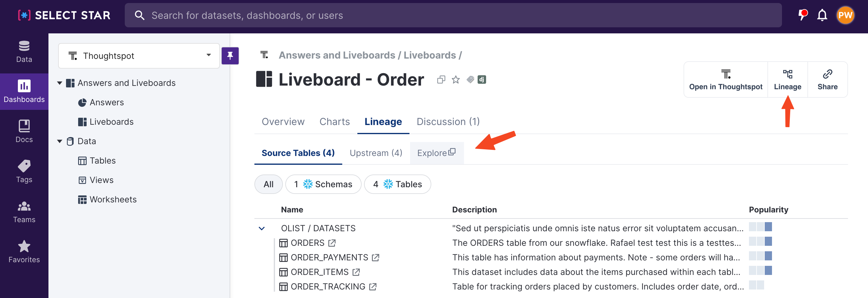Collapse the OLIST / DATASETS row

[261, 229]
